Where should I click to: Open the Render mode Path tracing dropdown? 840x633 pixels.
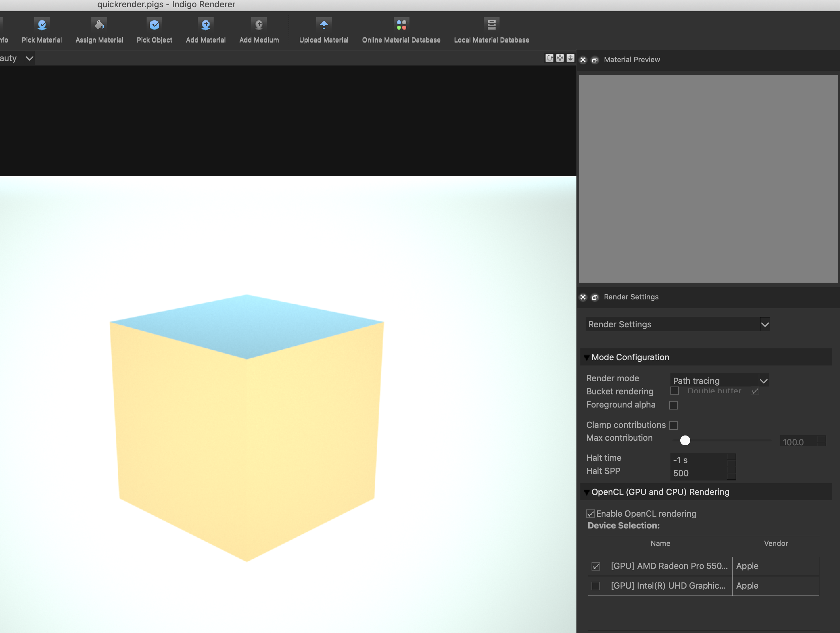tap(719, 381)
